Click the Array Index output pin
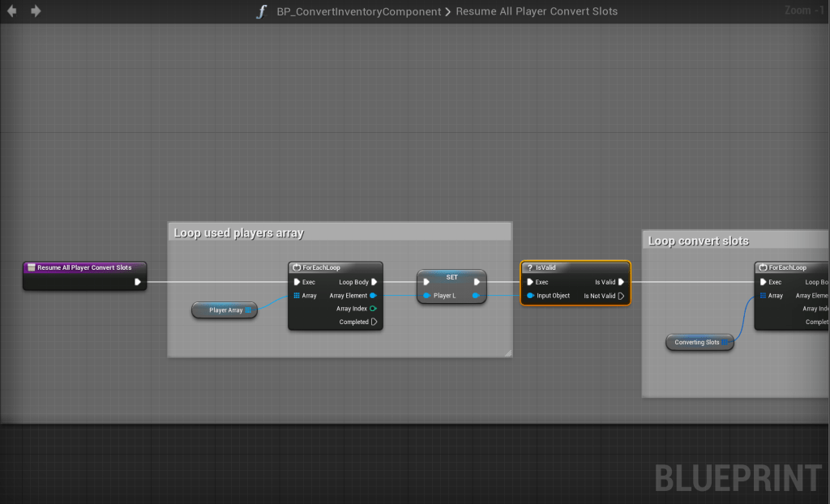The width and height of the screenshot is (830, 504). click(373, 309)
